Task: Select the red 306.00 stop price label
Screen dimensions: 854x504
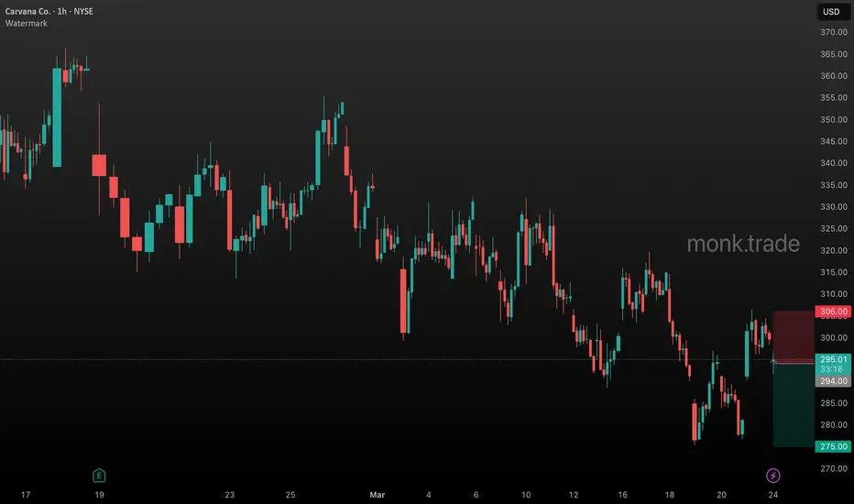Action: pyautogui.click(x=833, y=312)
